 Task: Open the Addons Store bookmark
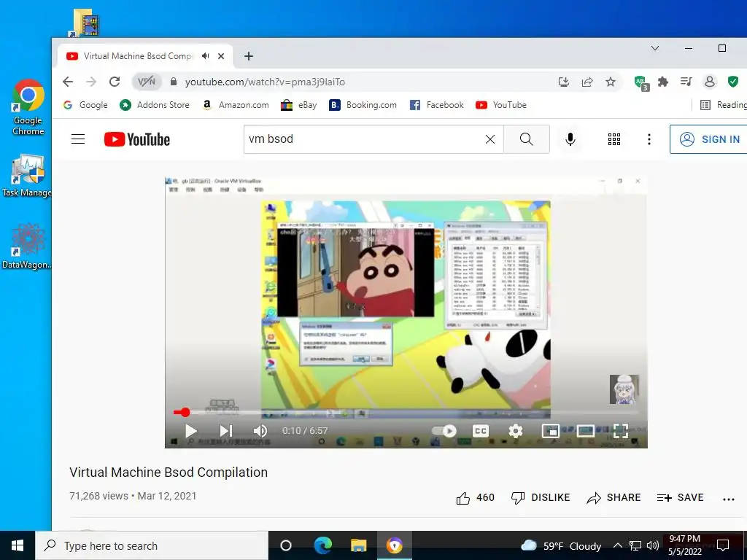coord(155,105)
